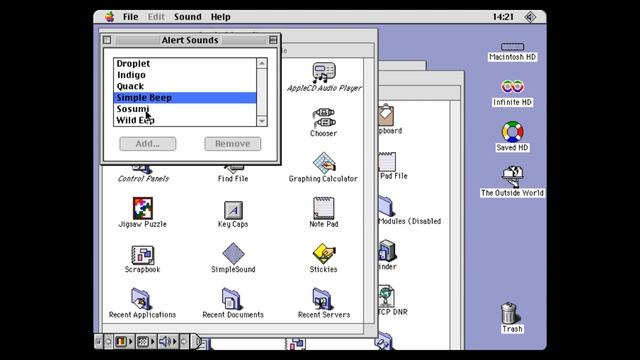Close the Alert Sounds window

pyautogui.click(x=107, y=40)
